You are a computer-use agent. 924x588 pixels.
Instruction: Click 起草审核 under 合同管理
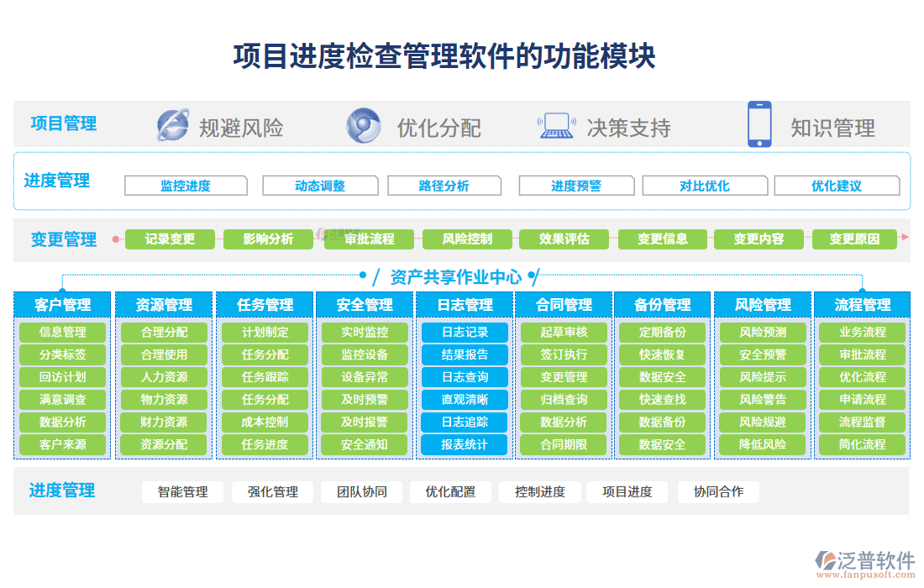tap(564, 333)
